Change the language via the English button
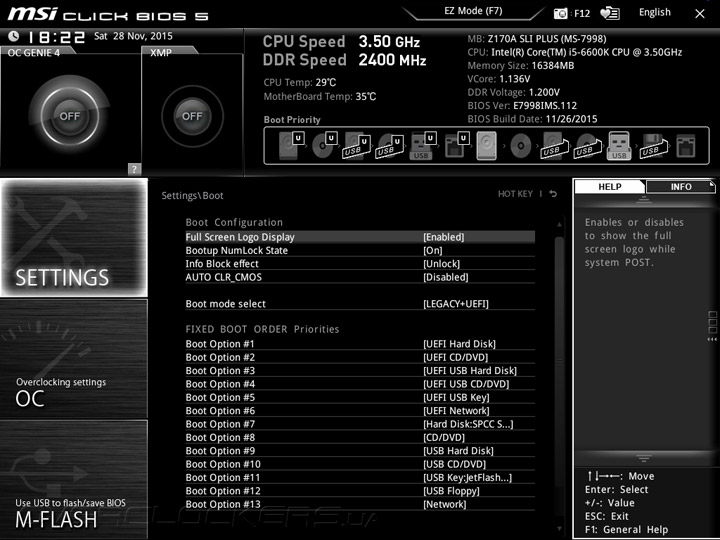Image resolution: width=720 pixels, height=540 pixels. click(654, 12)
